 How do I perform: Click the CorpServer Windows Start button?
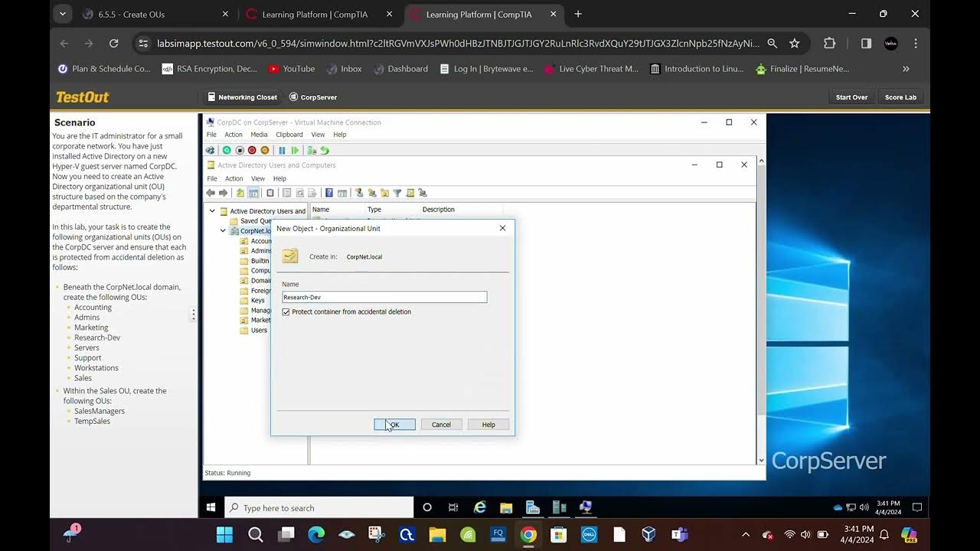coord(211,507)
